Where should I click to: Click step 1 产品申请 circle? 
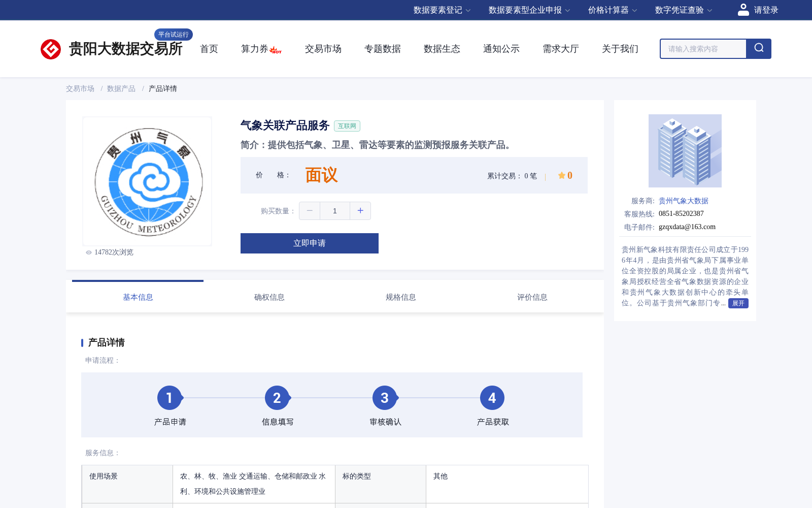(x=170, y=398)
